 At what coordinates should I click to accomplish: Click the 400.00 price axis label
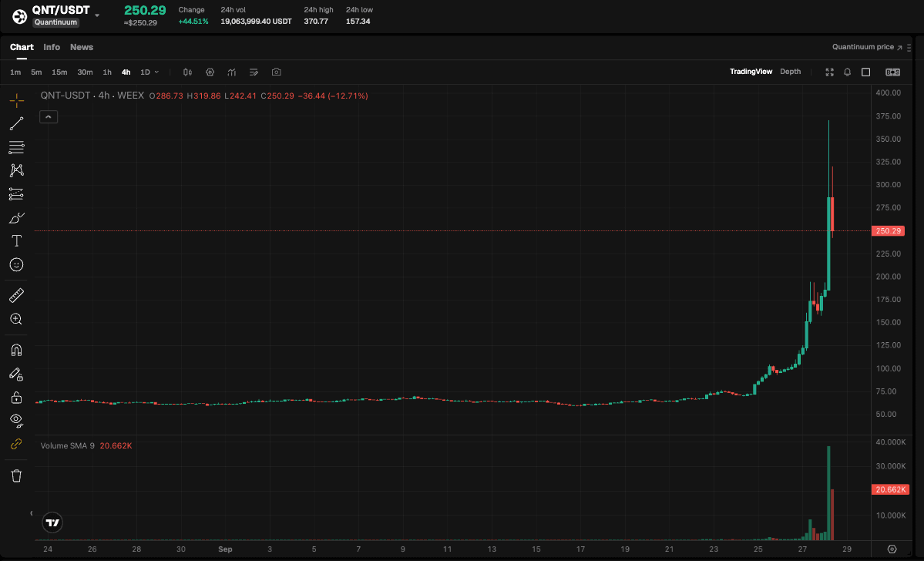pos(888,92)
